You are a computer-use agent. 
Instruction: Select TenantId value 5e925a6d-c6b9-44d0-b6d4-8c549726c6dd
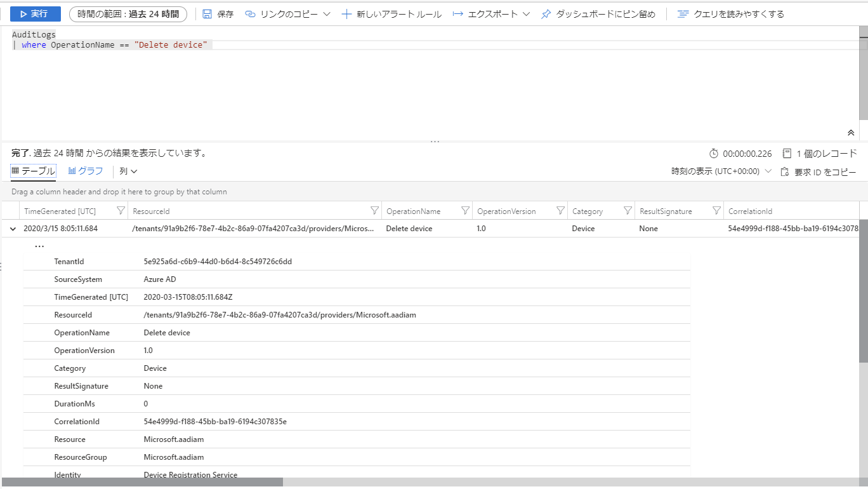click(x=218, y=262)
